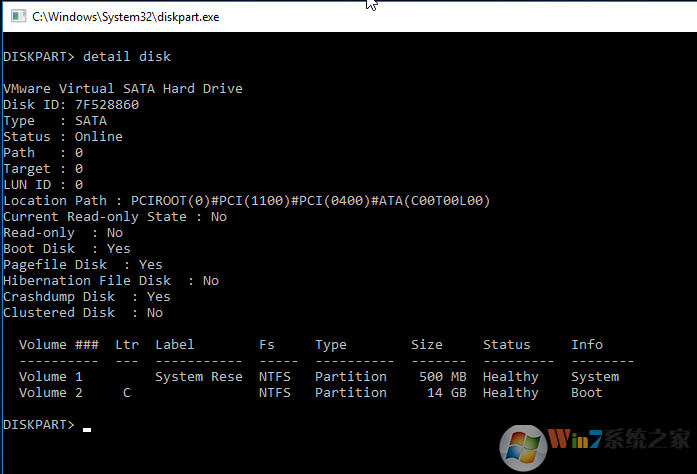The image size is (697, 474).
Task: Click the diskpart.exe window title bar icon
Action: (x=18, y=16)
